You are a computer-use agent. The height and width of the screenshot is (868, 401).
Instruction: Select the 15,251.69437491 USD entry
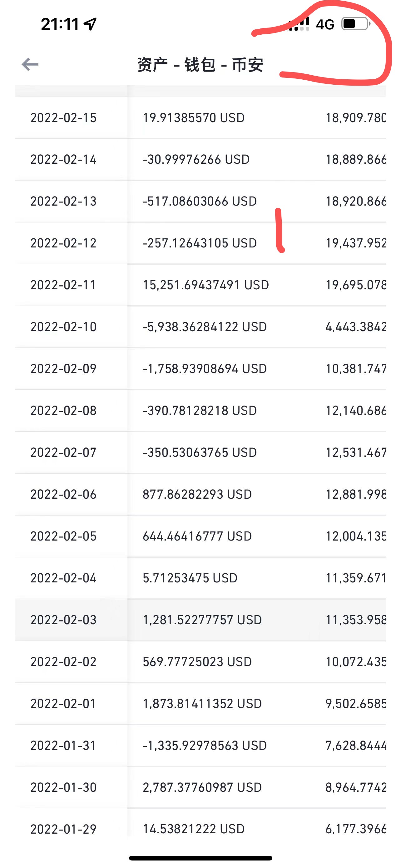tap(206, 285)
